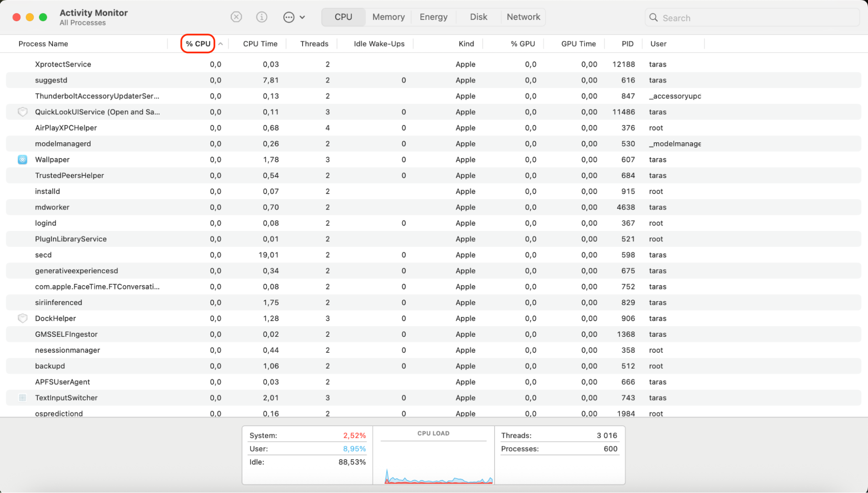Click inside the Search field
The width and height of the screenshot is (868, 493).
pos(738,18)
